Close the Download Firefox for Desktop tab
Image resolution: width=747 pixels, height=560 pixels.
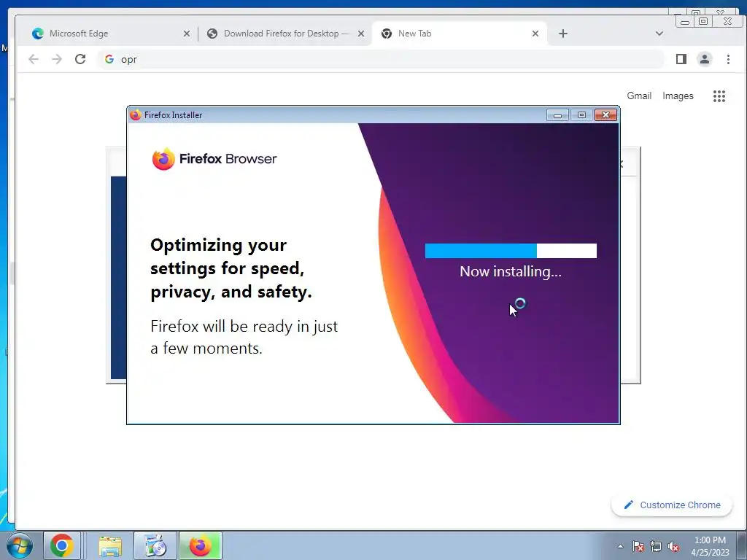click(361, 34)
